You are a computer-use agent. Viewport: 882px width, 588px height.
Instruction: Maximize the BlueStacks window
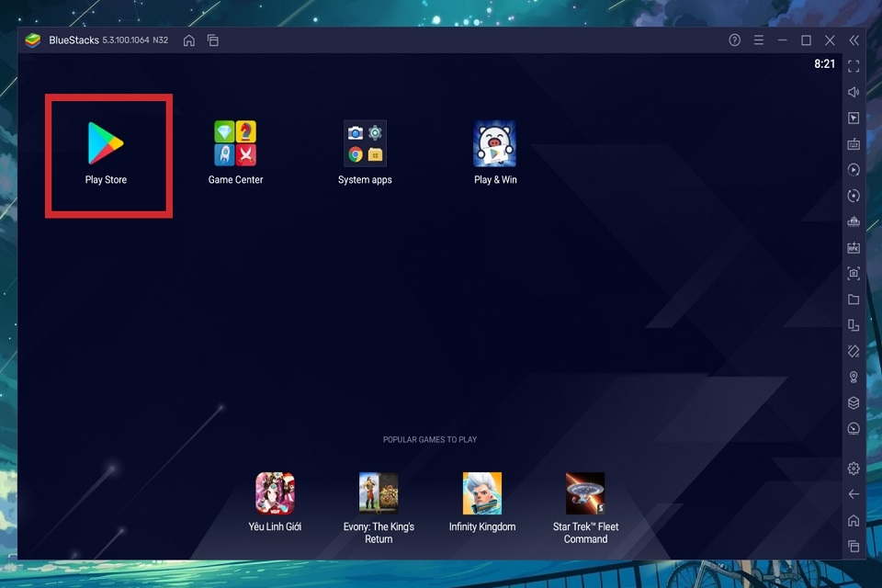806,40
